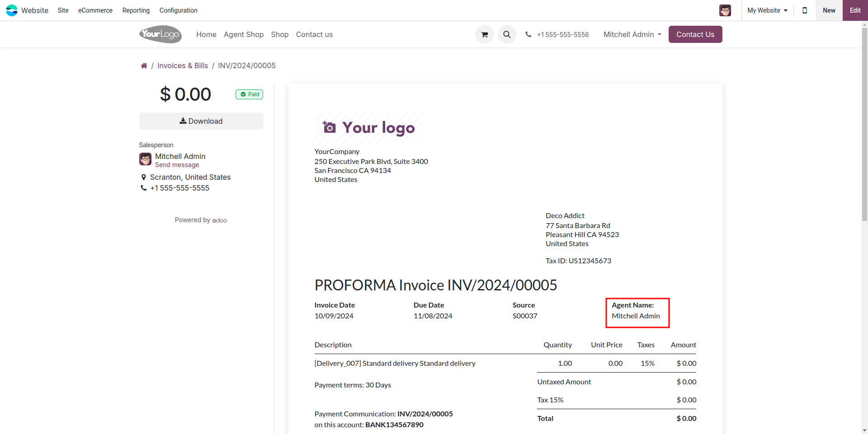This screenshot has width=868, height=434.
Task: Click the mobile preview icon
Action: click(804, 10)
